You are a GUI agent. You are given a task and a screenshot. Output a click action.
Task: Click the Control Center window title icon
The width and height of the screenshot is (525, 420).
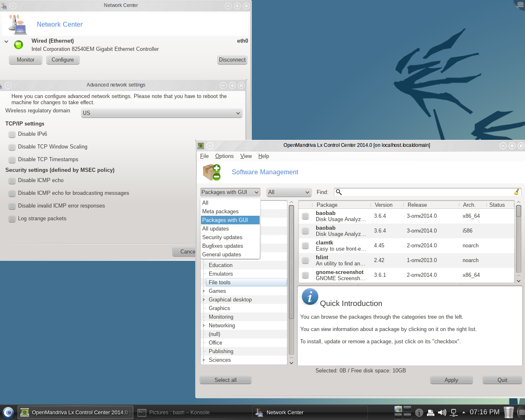(x=201, y=146)
